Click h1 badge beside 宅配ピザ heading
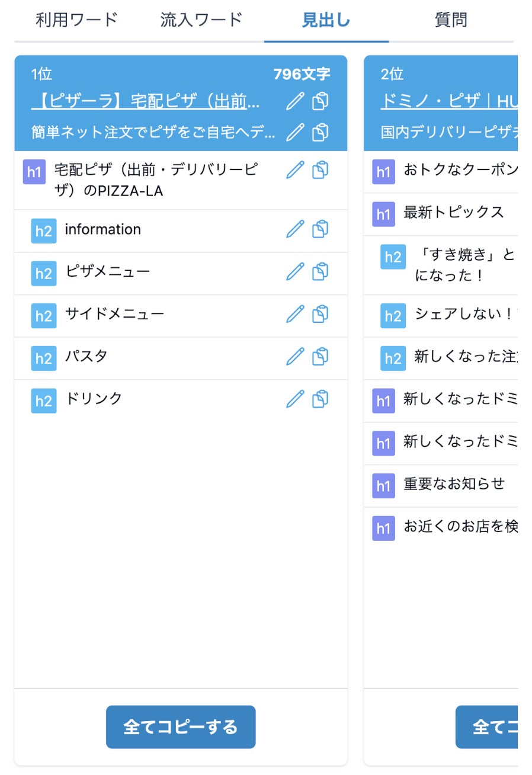 point(34,172)
